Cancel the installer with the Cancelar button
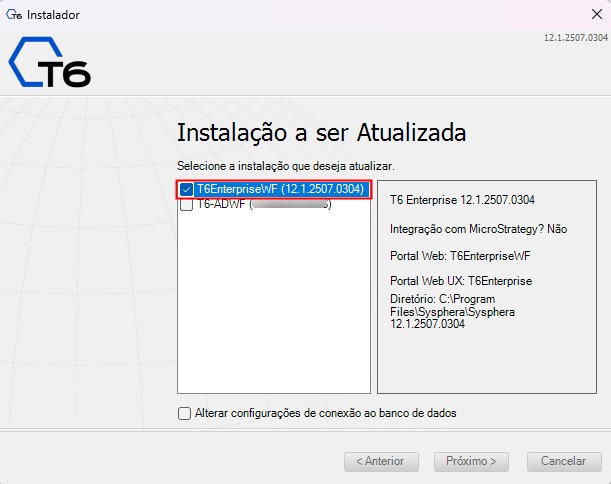Viewport: 611px width, 484px height. point(564,461)
